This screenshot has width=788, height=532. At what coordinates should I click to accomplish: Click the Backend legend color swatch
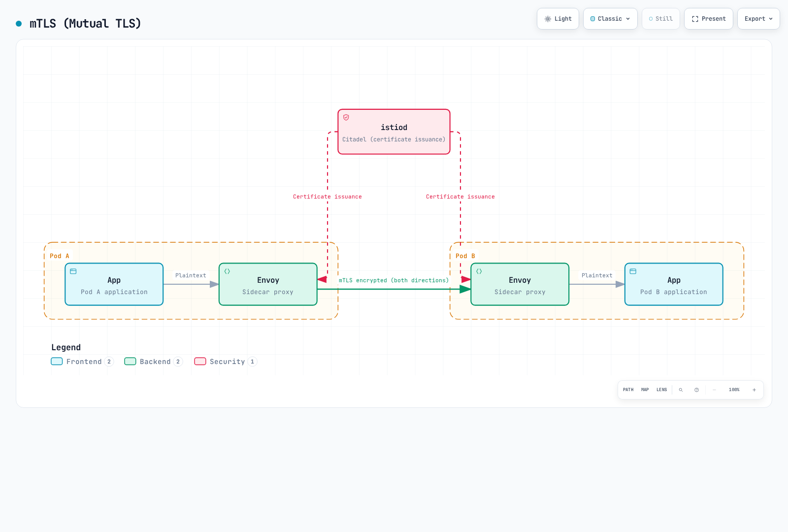pos(130,362)
